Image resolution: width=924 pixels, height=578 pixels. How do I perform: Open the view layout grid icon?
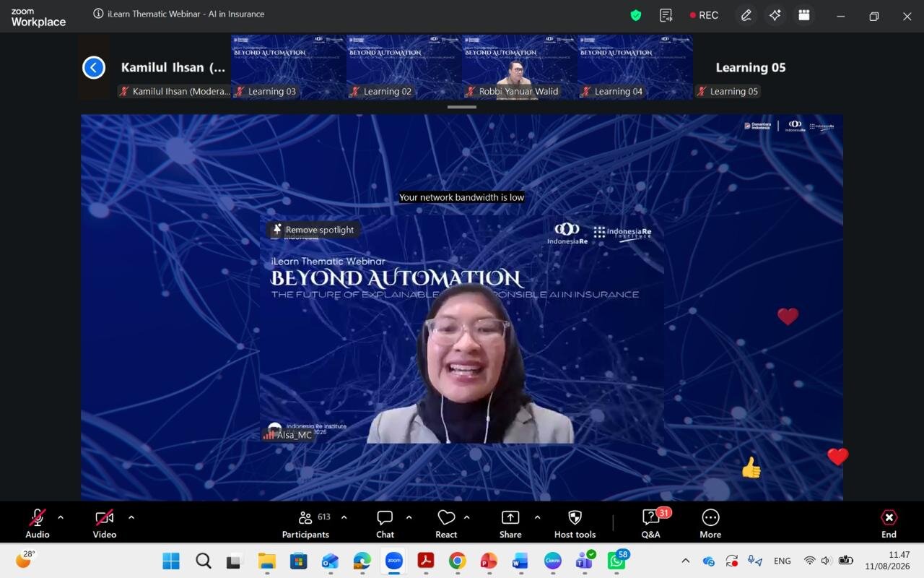coord(804,15)
